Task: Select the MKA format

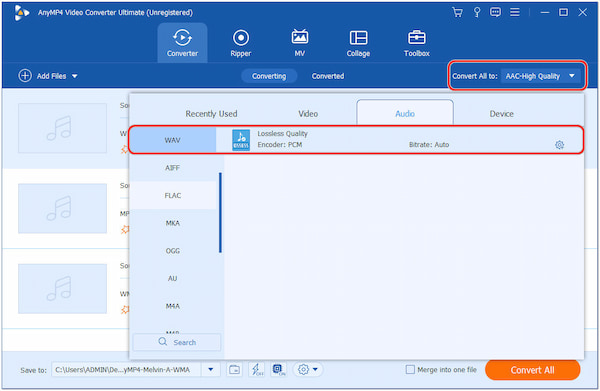Action: coord(173,223)
